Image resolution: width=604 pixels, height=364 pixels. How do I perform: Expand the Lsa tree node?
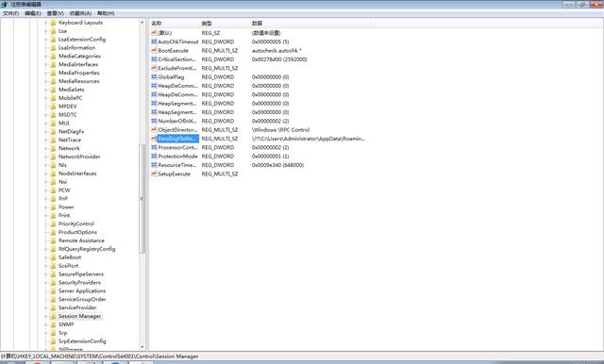point(46,31)
